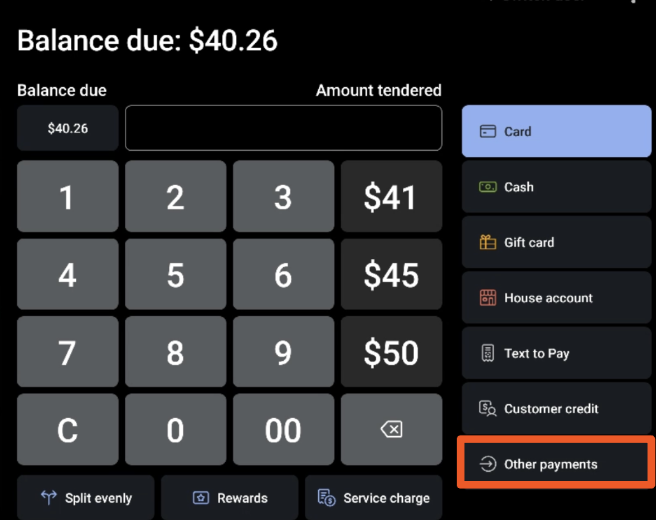Open the Other payments arrow icon
This screenshot has height=520, width=656.
point(488,464)
